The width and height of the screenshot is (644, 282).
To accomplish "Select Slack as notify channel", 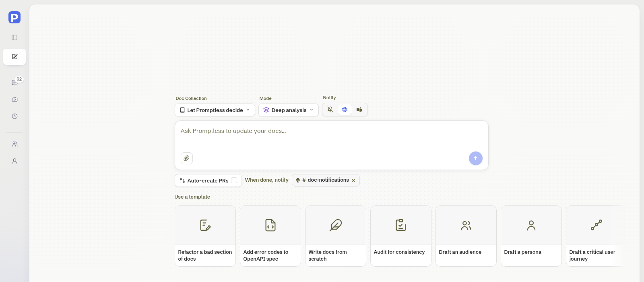I will click(345, 110).
